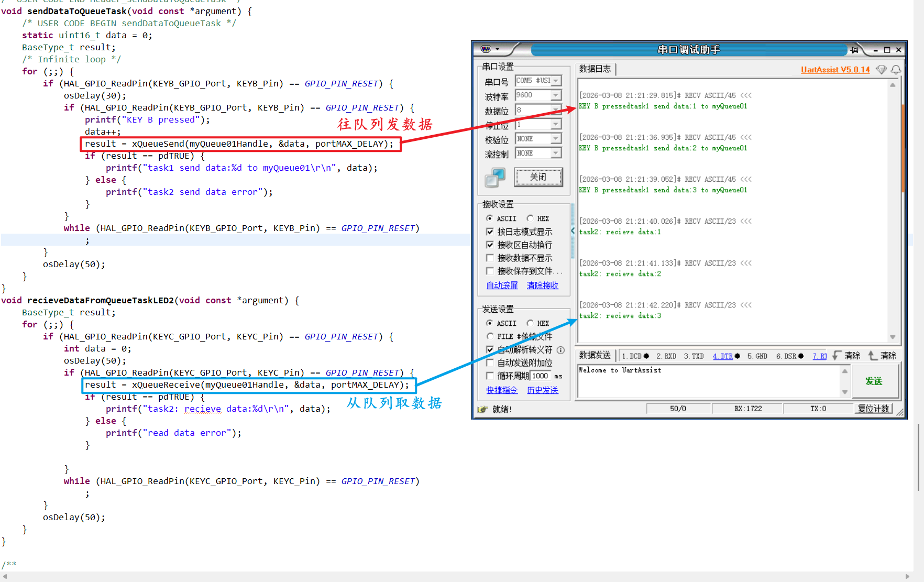Toggle 接收区自动换行 checkbox
Image resolution: width=924 pixels, height=582 pixels.
(490, 245)
